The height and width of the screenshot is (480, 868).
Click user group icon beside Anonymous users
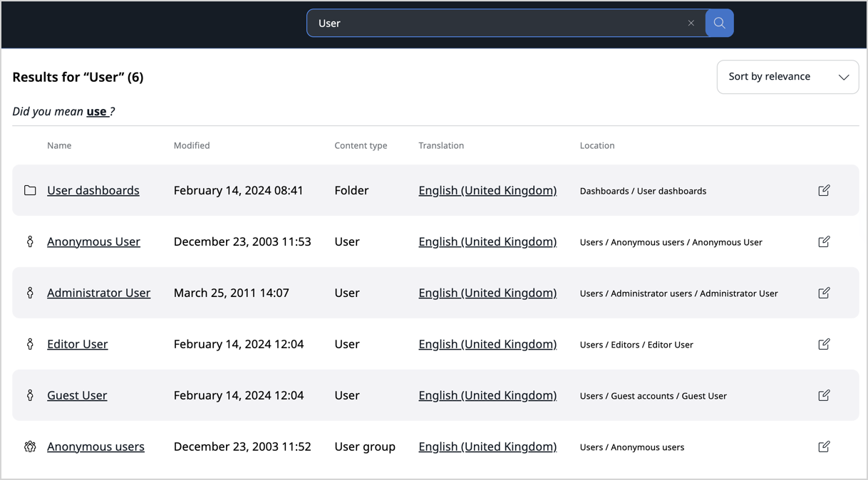coord(30,447)
